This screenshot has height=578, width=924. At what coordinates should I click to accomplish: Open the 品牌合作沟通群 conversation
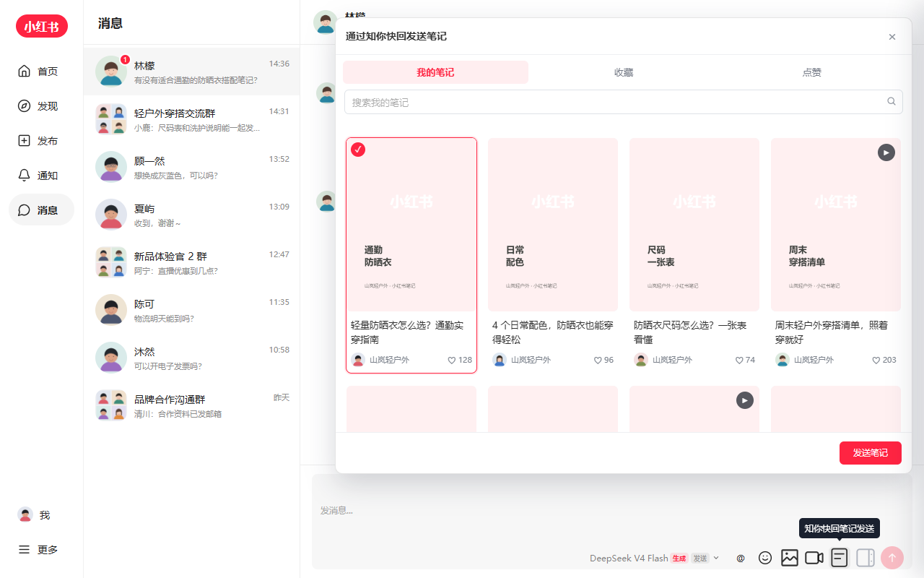(x=192, y=405)
